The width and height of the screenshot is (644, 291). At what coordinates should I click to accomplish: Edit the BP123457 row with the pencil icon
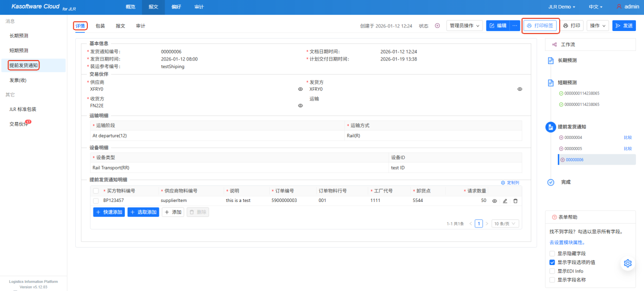(505, 201)
